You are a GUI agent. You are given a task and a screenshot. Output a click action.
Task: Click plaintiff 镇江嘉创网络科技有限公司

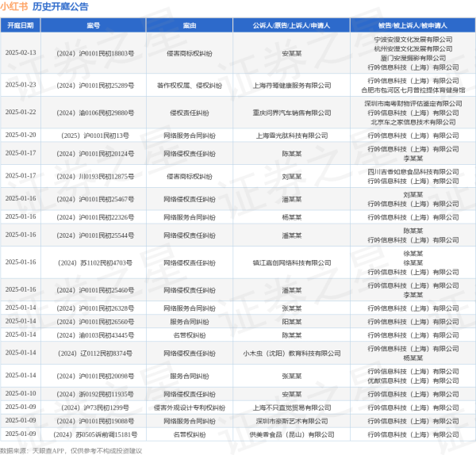click(292, 262)
